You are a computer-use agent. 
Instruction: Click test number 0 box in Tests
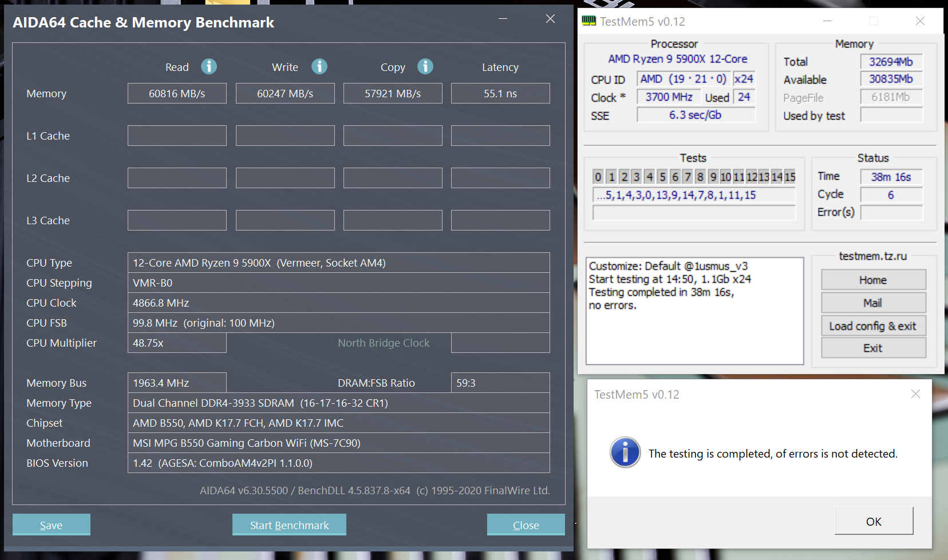click(598, 177)
